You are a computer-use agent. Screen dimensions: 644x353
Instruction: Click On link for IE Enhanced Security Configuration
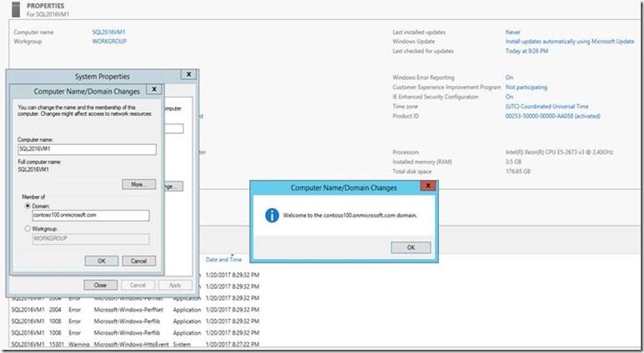(509, 97)
